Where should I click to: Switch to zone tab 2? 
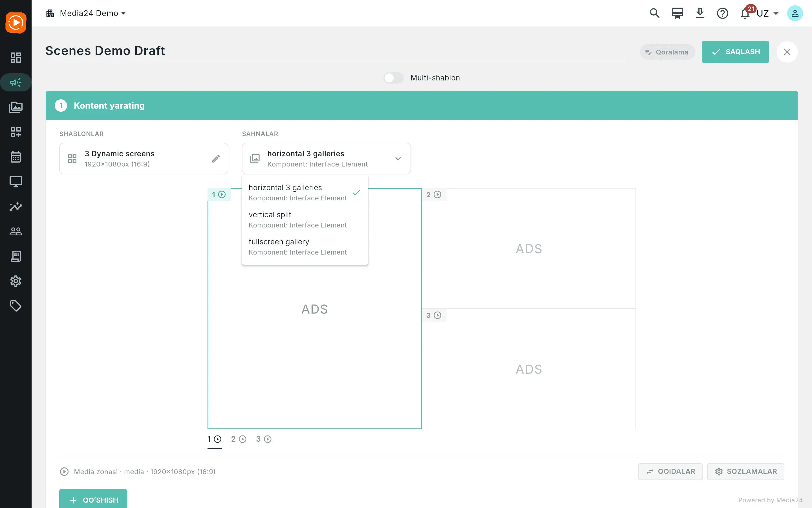coord(239,439)
